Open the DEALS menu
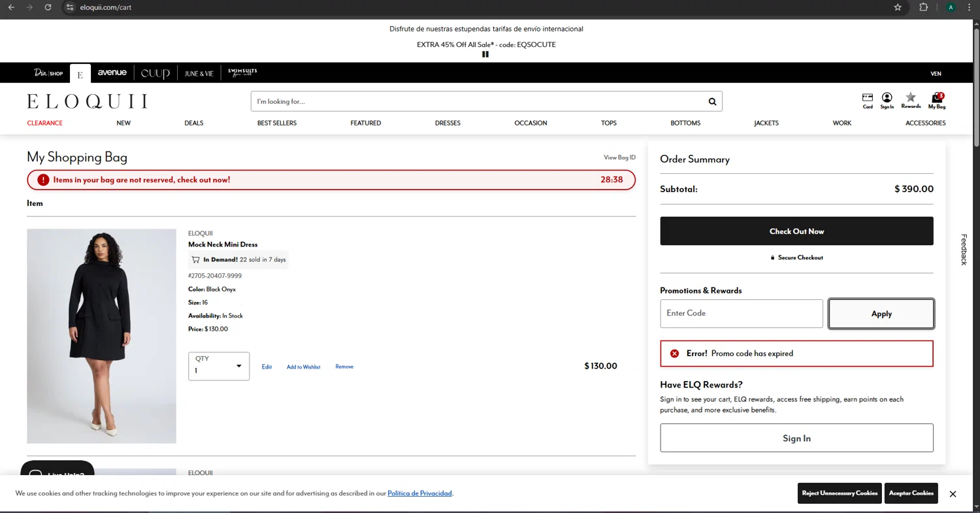The image size is (980, 513). [194, 123]
